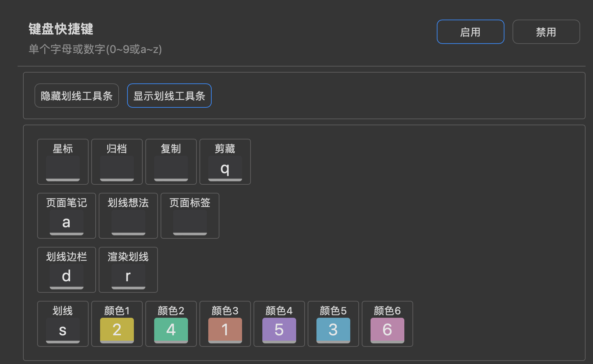Click the 启用 (Enable) shortcuts button
Viewport: 593px width, 364px height.
(470, 32)
